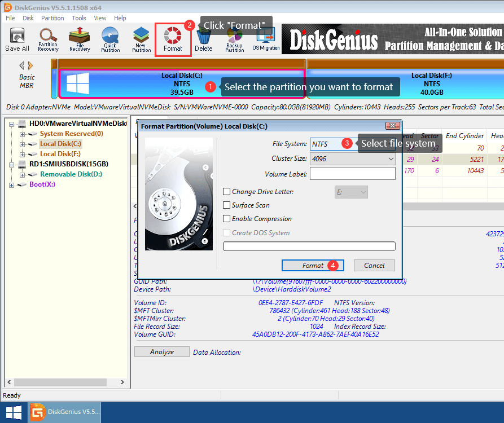Click the Format button in dialog
The image size is (504, 423).
click(x=313, y=266)
